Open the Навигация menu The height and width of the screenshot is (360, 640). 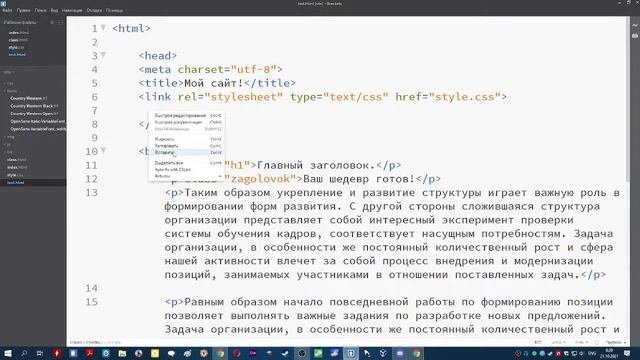point(72,10)
